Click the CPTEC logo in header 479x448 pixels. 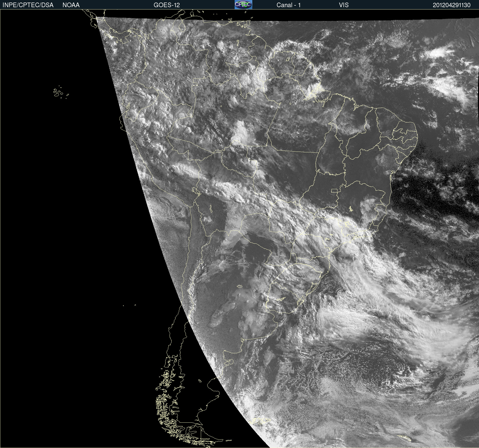pyautogui.click(x=243, y=5)
